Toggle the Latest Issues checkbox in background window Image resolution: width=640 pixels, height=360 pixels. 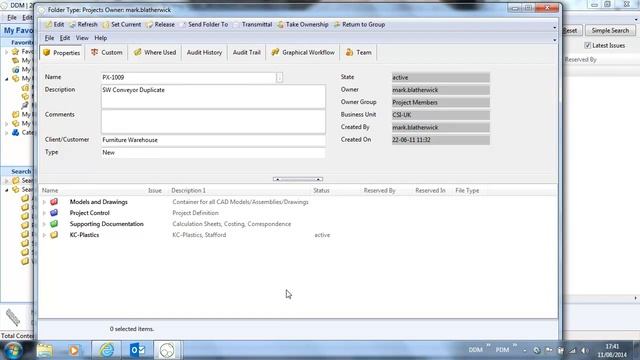click(587, 45)
